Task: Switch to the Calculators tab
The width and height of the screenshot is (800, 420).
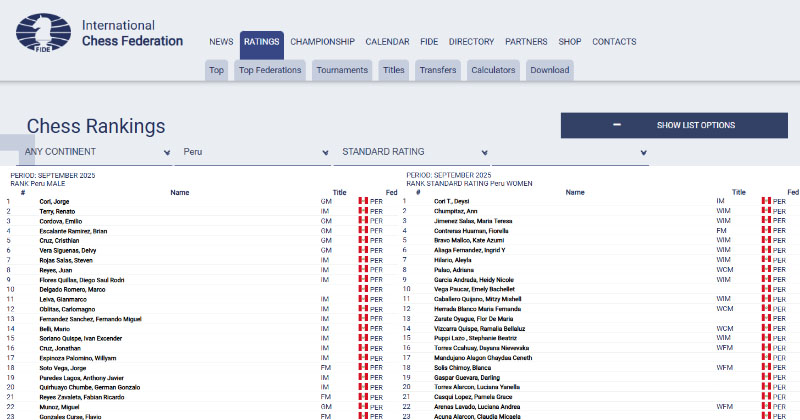Action: tap(493, 70)
